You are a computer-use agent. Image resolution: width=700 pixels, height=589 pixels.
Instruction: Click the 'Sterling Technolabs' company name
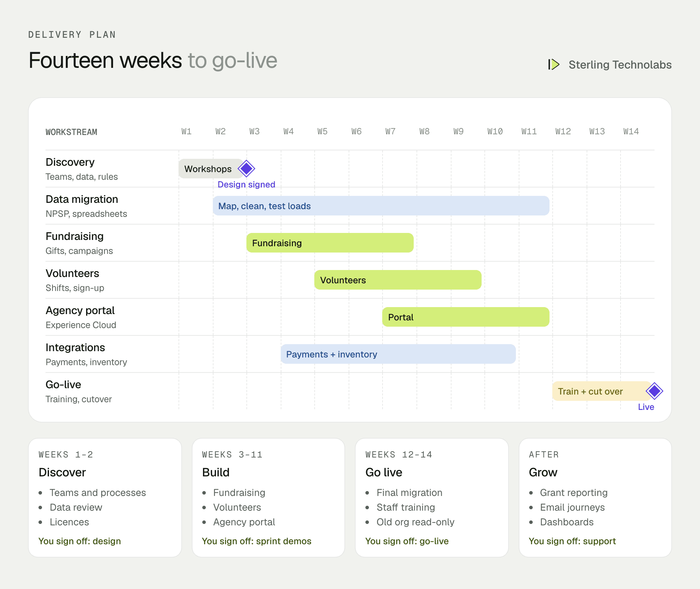[620, 65]
